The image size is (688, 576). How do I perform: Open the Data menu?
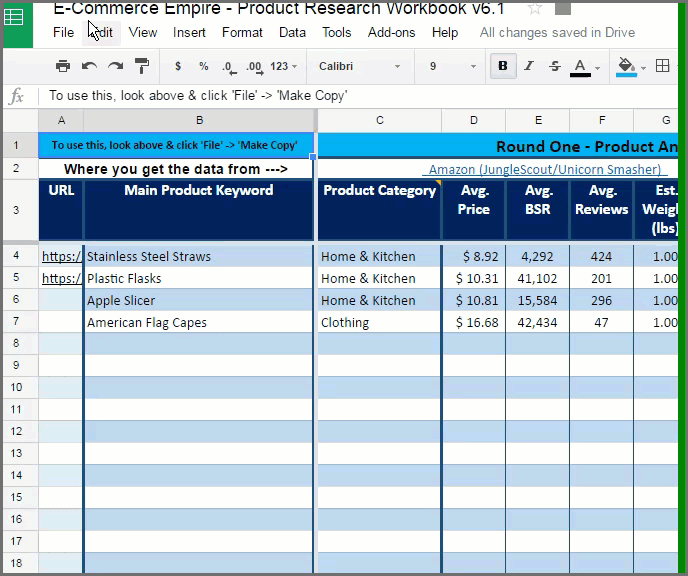292,32
